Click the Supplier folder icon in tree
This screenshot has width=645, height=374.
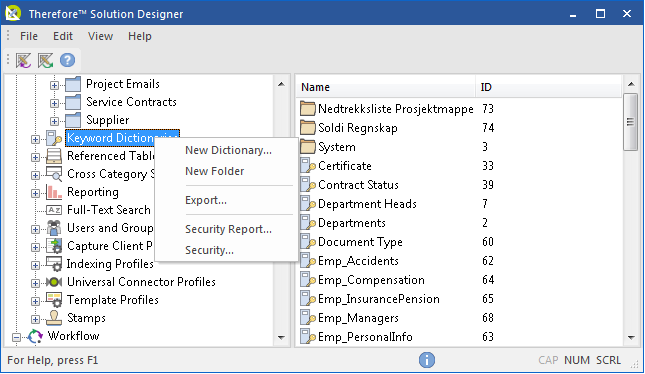tap(73, 121)
